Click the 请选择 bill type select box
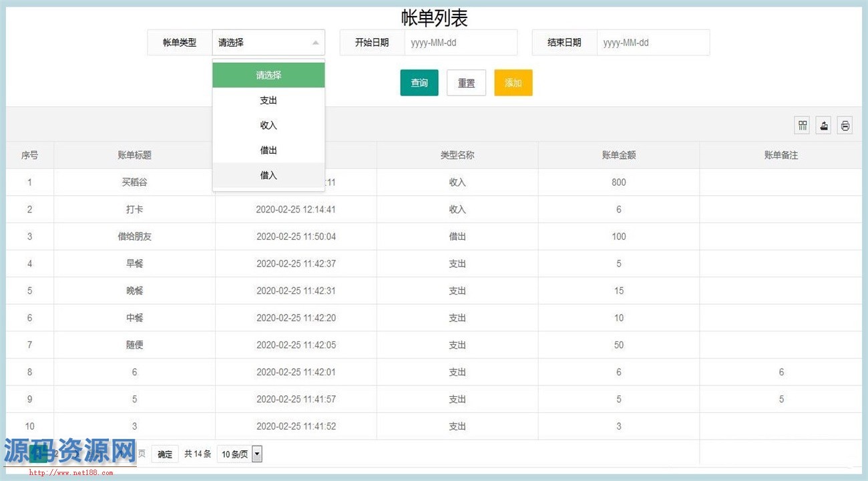The width and height of the screenshot is (868, 481). tap(268, 42)
